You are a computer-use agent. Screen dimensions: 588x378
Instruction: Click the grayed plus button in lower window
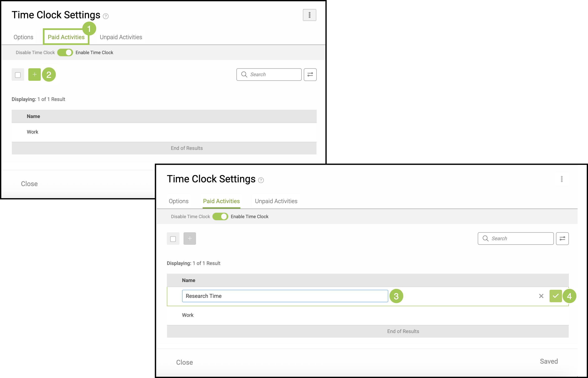click(190, 238)
